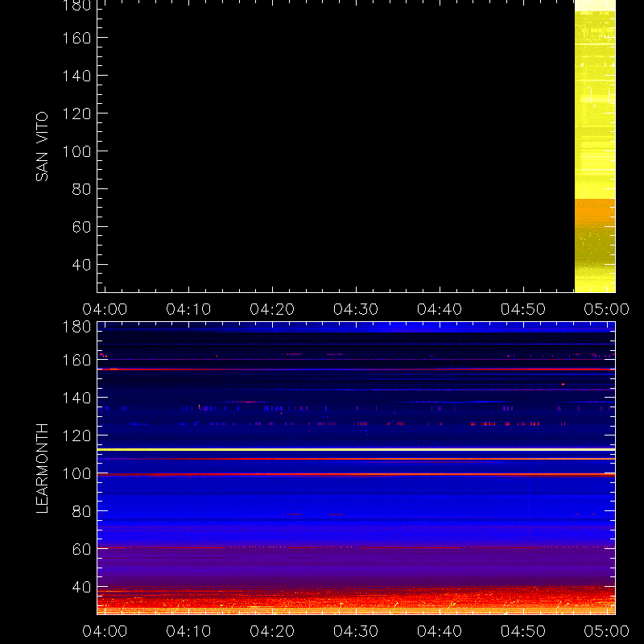The height and width of the screenshot is (644, 644).
Task: Pick the 160 tick label on Learmonth axis
Action: coord(76,360)
